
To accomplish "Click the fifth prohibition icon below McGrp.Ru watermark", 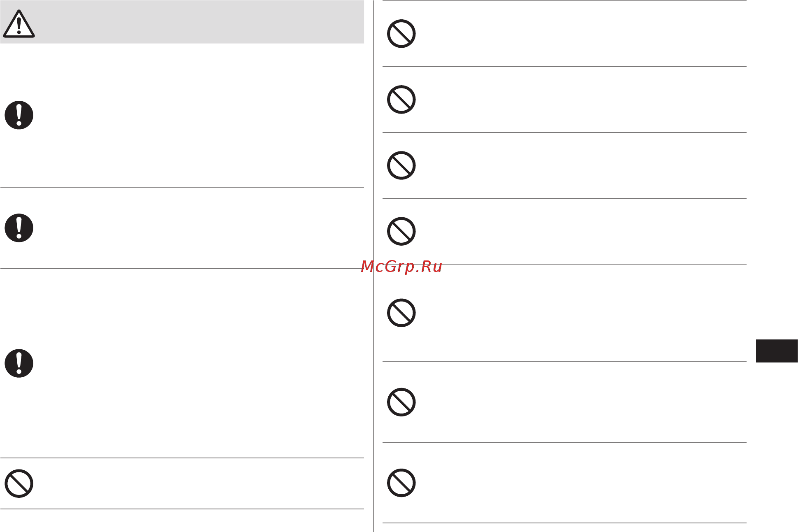I will click(x=401, y=313).
